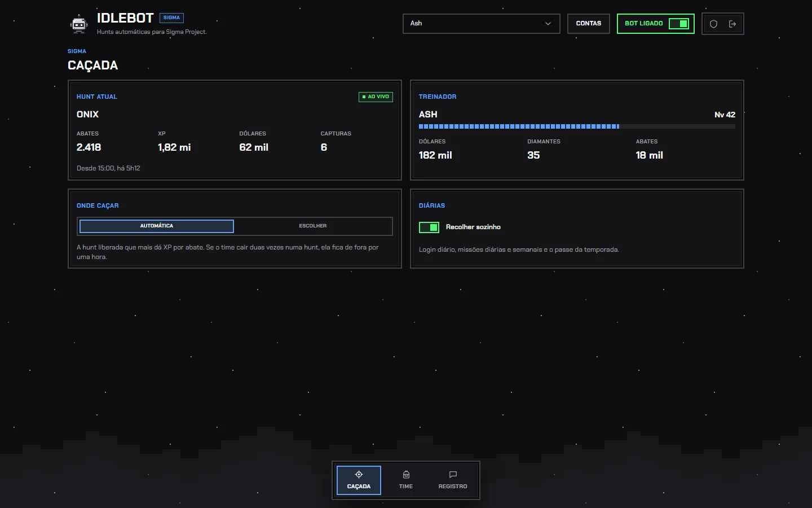Click the CAÇADA page title

pos(93,65)
